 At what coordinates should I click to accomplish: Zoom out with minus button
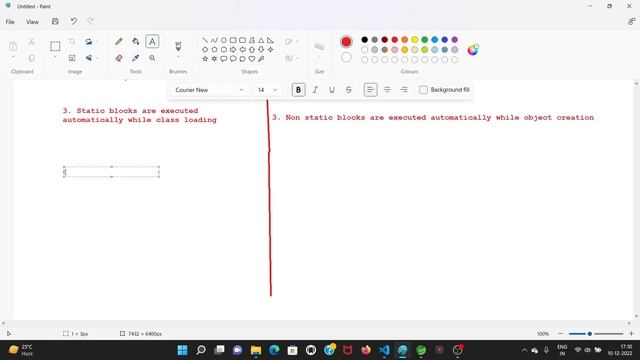click(560, 334)
